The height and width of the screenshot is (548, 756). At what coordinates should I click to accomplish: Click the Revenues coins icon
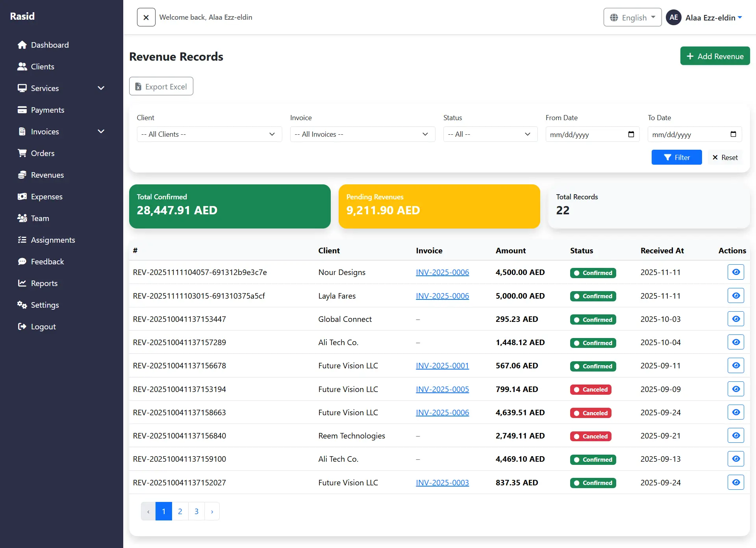tap(22, 175)
